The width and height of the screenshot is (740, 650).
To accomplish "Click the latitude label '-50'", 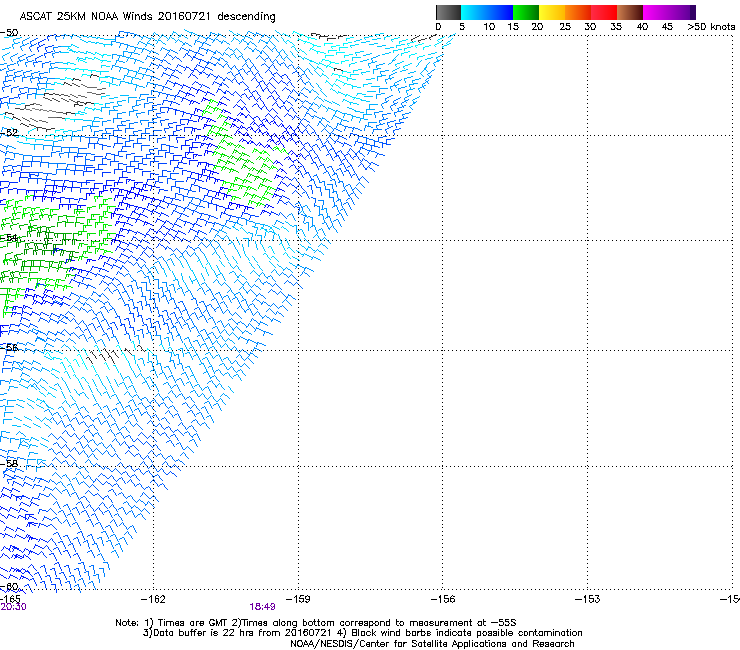I will coord(9,33).
